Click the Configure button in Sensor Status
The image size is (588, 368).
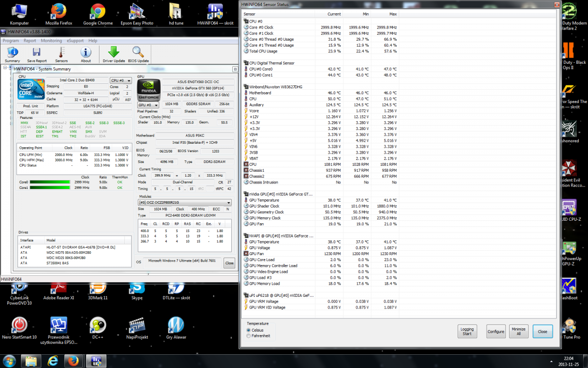point(496,331)
